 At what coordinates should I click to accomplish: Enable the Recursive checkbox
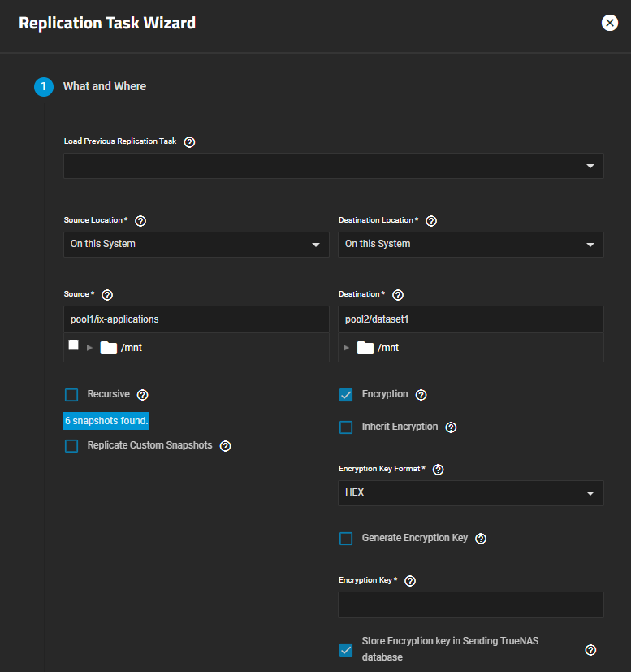pos(71,395)
